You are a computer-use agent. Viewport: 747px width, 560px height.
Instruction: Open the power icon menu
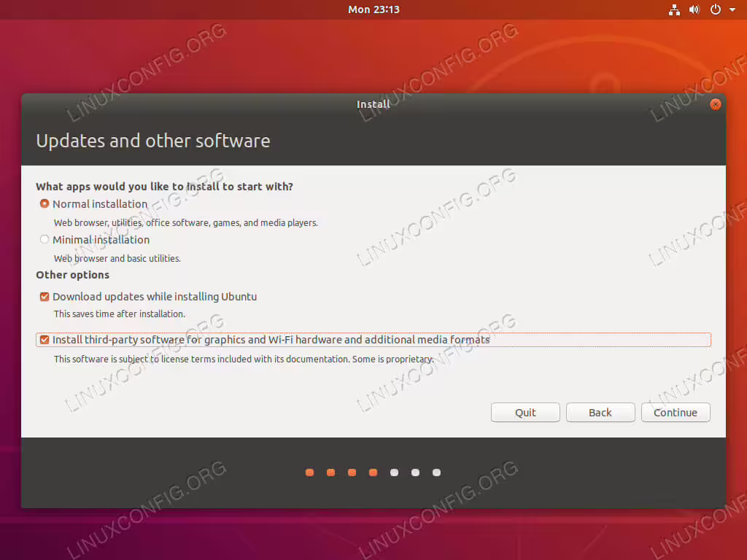716,9
